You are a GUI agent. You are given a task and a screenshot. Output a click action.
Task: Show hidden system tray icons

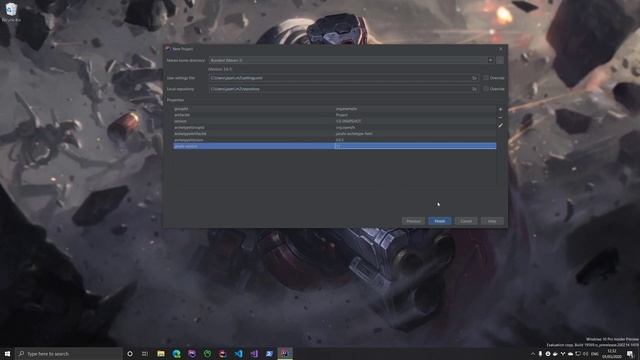pos(533,354)
